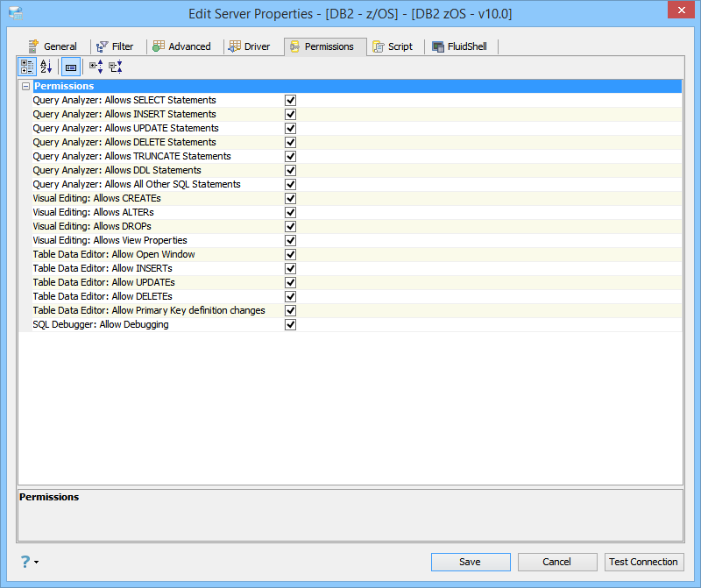Open the blue question mark help icon

tap(25, 561)
